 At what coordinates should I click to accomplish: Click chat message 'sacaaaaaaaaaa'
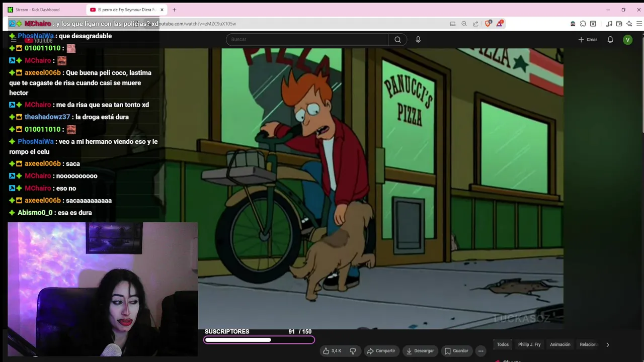point(89,200)
